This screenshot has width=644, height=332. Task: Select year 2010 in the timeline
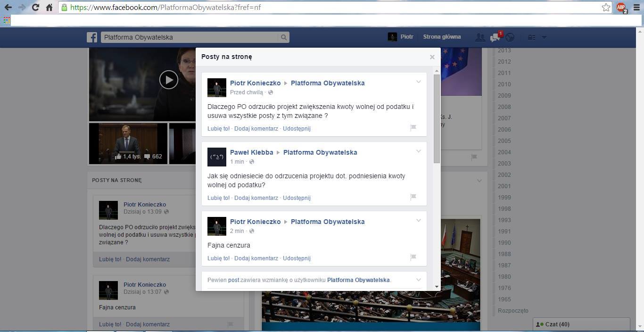pos(504,84)
